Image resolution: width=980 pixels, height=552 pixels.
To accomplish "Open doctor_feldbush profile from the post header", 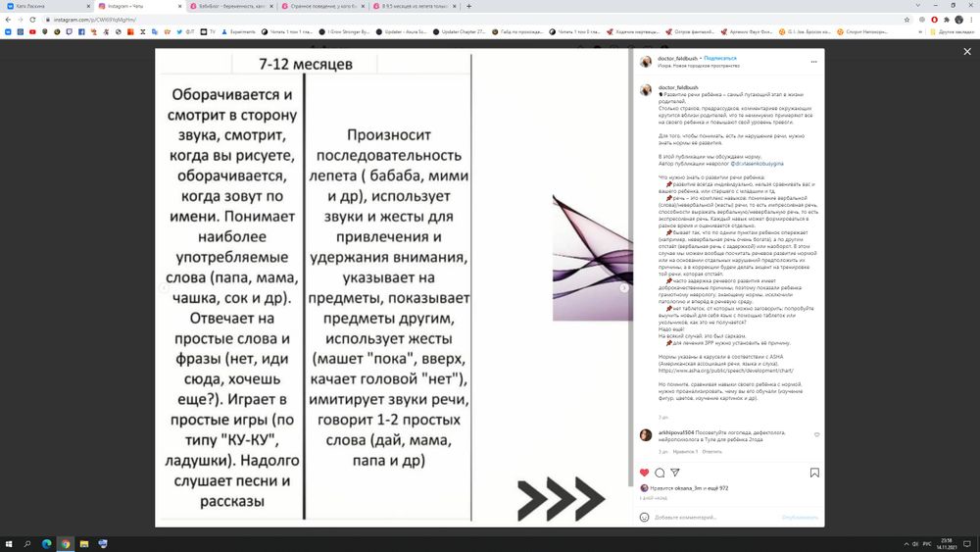I will 677,58.
